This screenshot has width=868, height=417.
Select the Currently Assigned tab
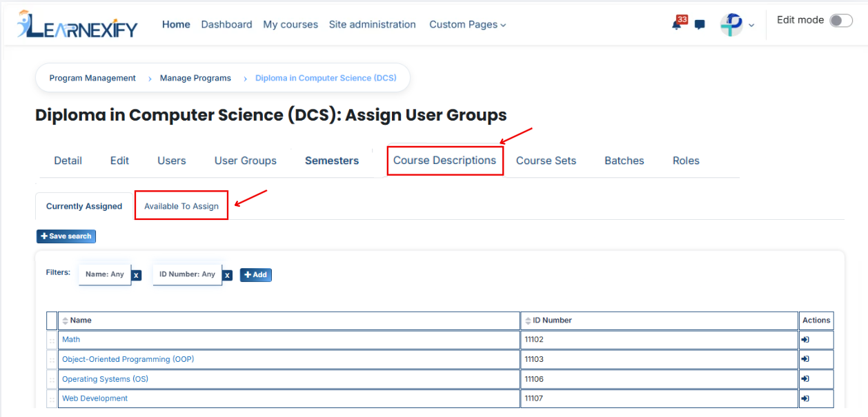pos(84,206)
